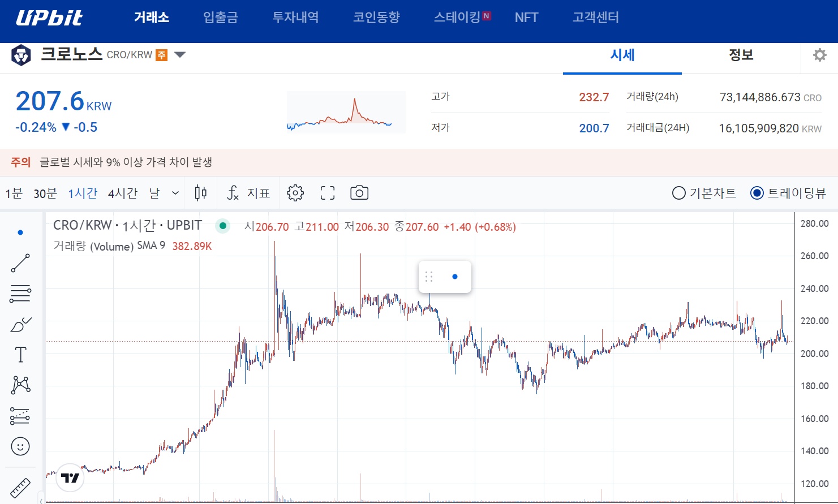
Task: Select the trend line drawing tool
Action: click(x=20, y=263)
